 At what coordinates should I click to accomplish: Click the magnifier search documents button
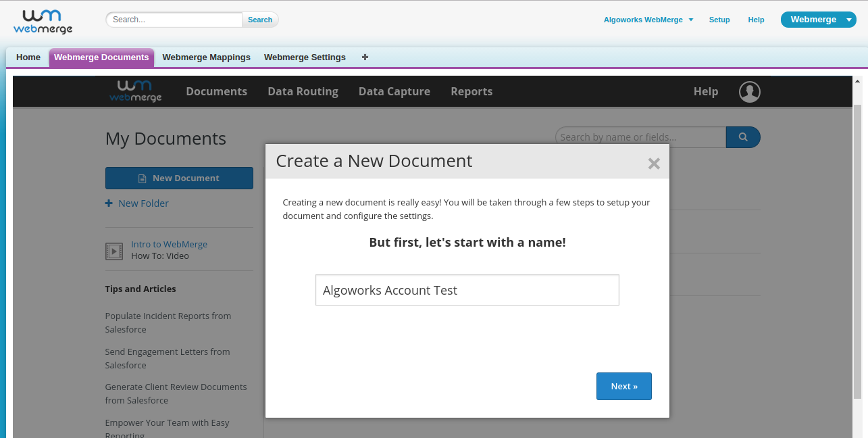pos(743,137)
